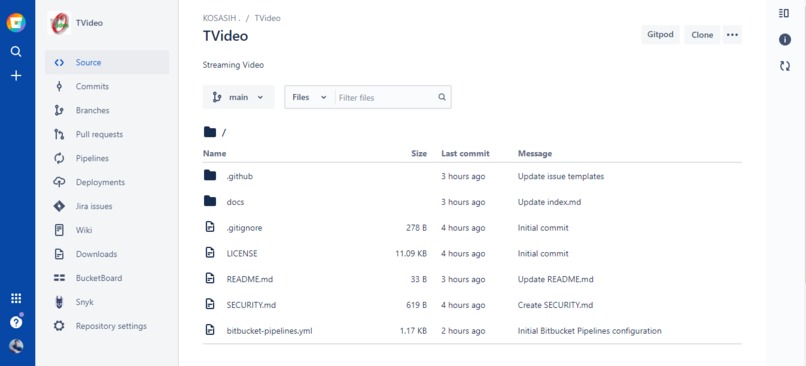Click the Jira issues diamond icon
The height and width of the screenshot is (366, 806).
pyautogui.click(x=59, y=206)
